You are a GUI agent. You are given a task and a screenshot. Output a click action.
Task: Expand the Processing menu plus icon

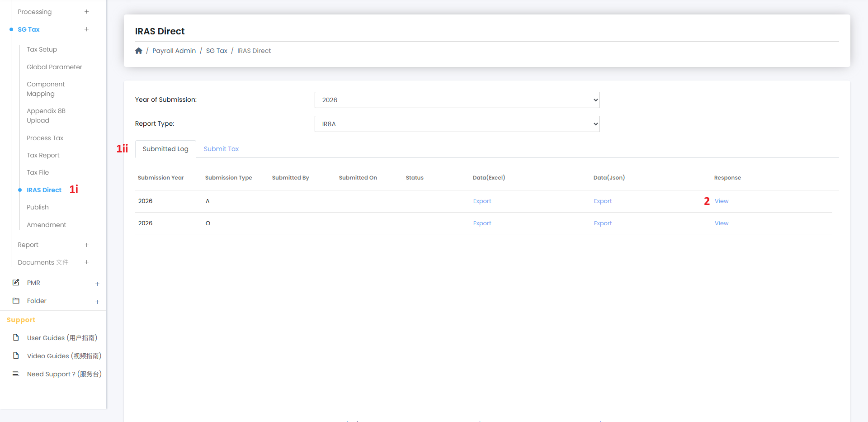click(x=86, y=12)
